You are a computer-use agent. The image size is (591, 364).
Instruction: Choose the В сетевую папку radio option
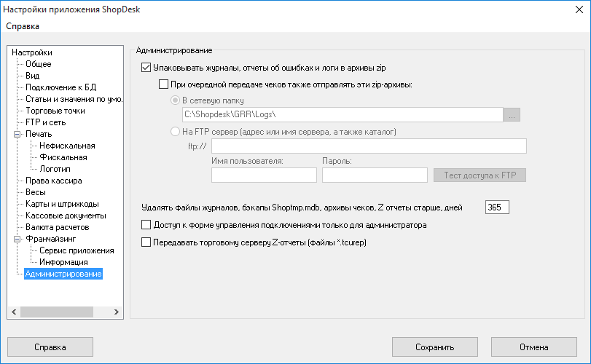(175, 100)
